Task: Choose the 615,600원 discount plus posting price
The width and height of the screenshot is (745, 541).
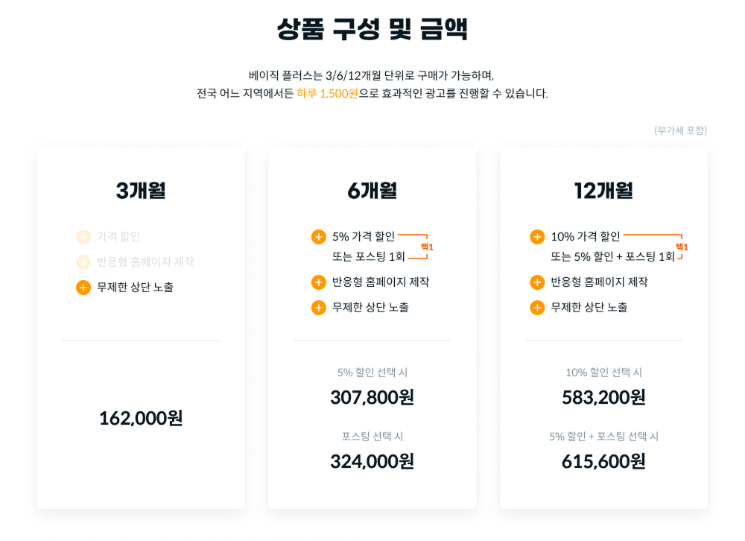Action: [x=603, y=461]
